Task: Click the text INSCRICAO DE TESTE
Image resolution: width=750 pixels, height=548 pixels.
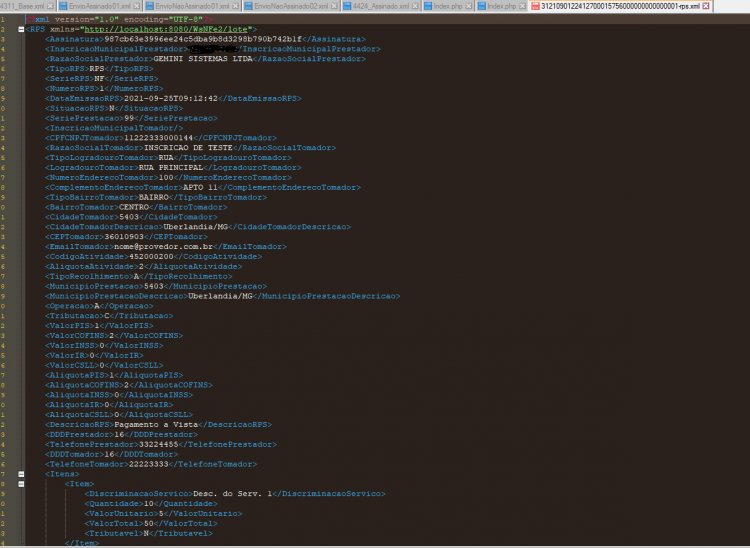Action: tap(188, 148)
